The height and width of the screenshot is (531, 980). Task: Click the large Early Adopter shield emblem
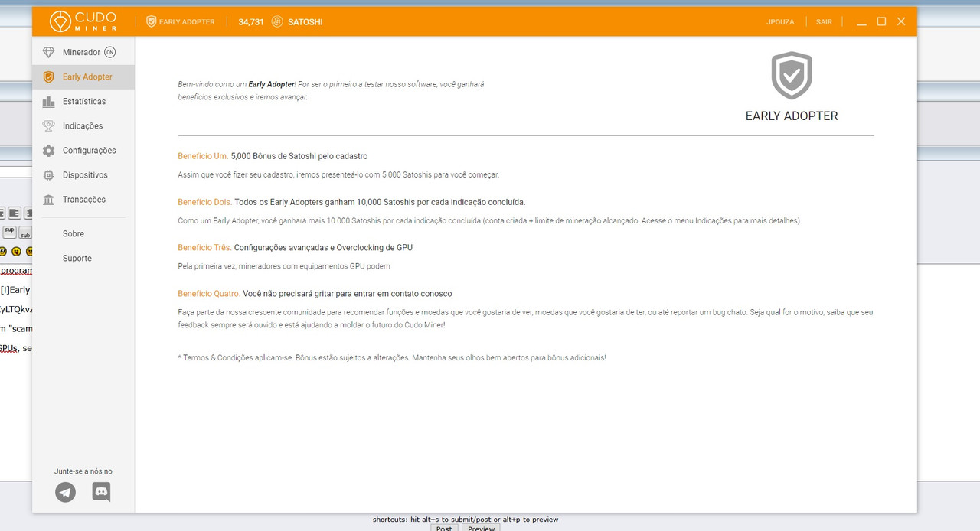(x=792, y=76)
